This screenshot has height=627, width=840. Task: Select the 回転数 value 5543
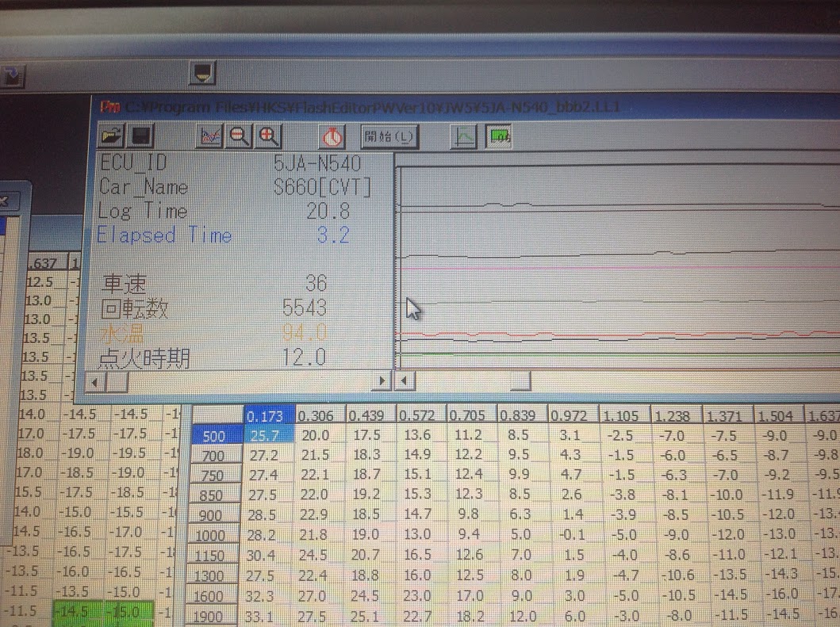point(305,308)
